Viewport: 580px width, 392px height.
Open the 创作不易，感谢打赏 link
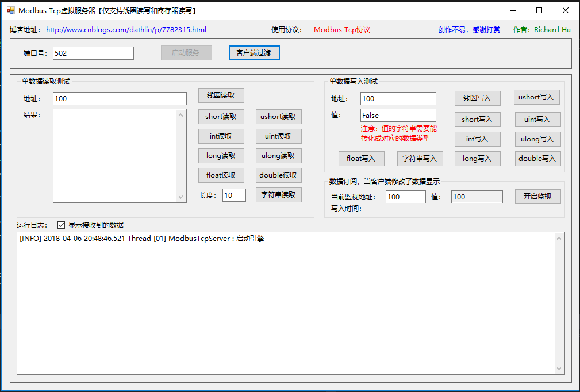tap(469, 30)
